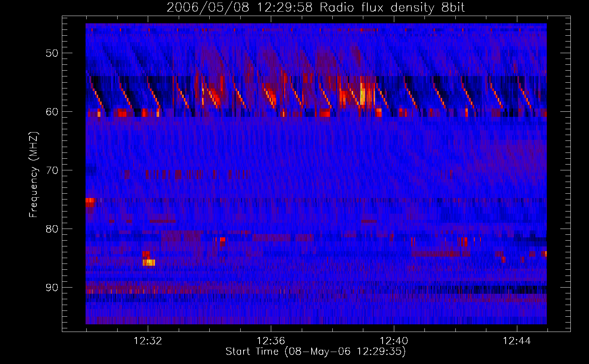589x364 pixels.
Task: Select the "Frequency (MHZ)" y-axis label
Action: coord(33,175)
